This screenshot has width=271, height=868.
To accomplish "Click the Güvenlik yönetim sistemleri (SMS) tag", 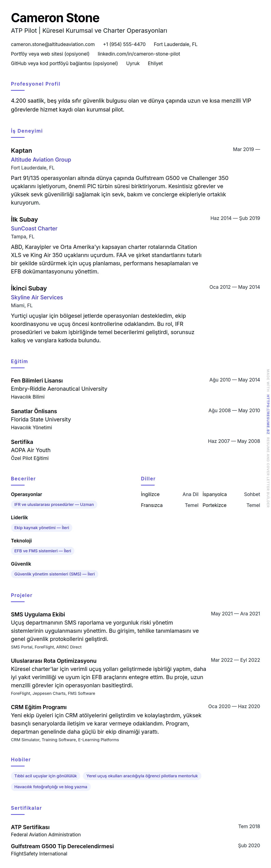I will (x=54, y=574).
